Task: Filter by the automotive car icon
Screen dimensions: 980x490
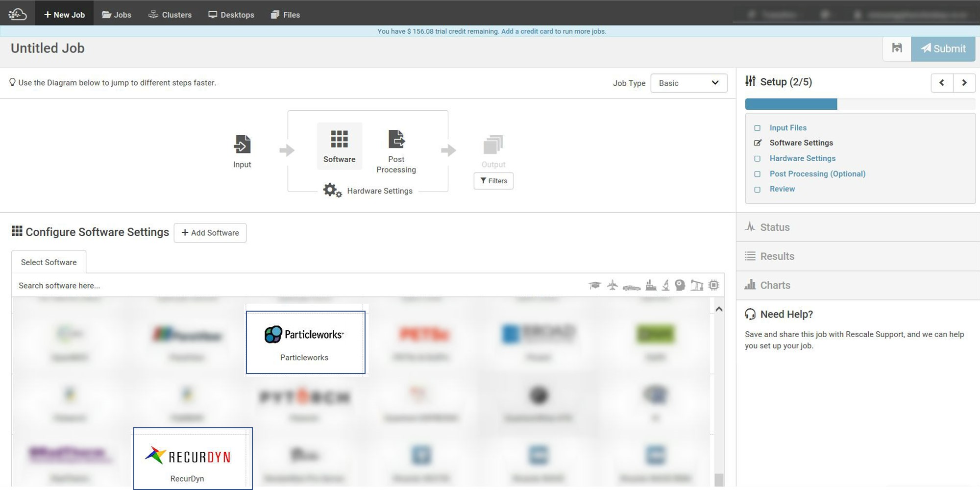Action: coord(631,285)
